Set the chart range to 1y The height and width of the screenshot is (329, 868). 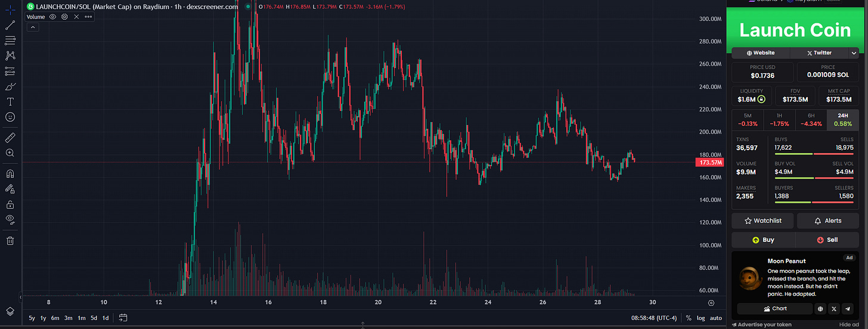pyautogui.click(x=44, y=318)
